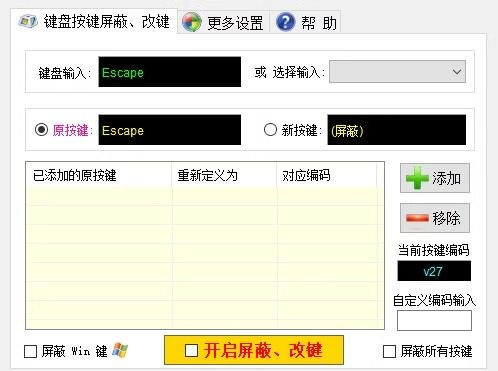This screenshot has width=498, height=371.
Task: Click the 新按键 field showing (屏蔽)
Action: pyautogui.click(x=397, y=130)
